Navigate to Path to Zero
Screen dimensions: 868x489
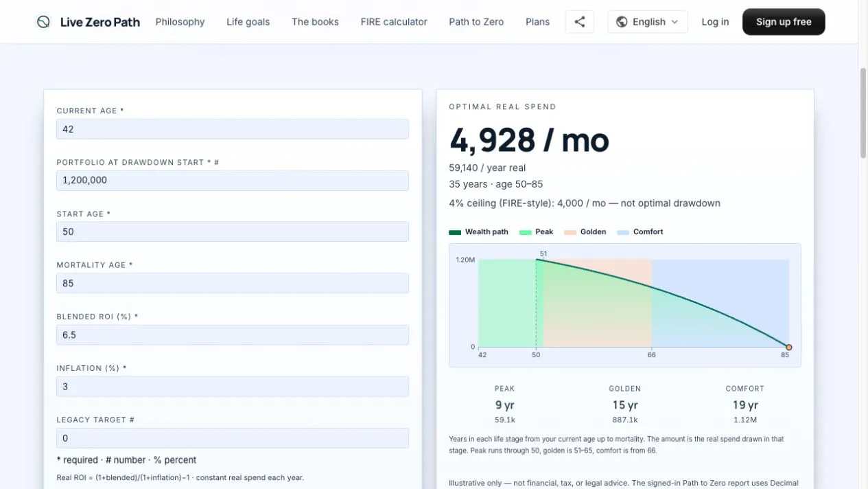coord(476,22)
